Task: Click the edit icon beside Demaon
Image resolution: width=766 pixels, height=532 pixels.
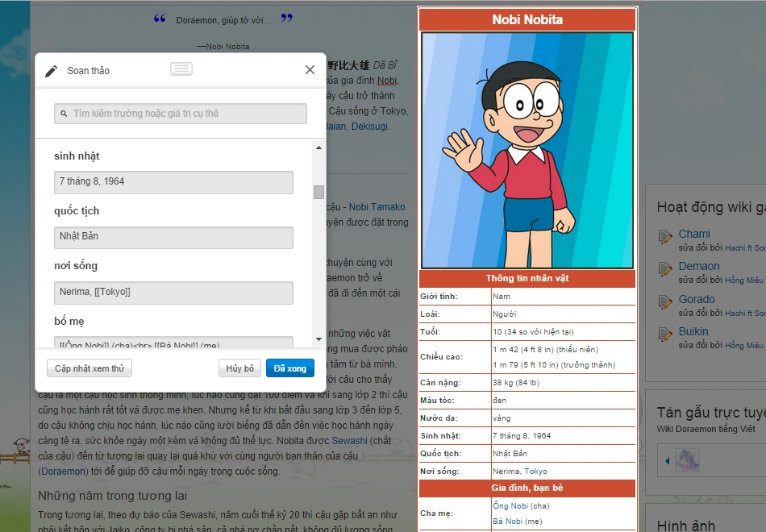Action: (x=665, y=269)
